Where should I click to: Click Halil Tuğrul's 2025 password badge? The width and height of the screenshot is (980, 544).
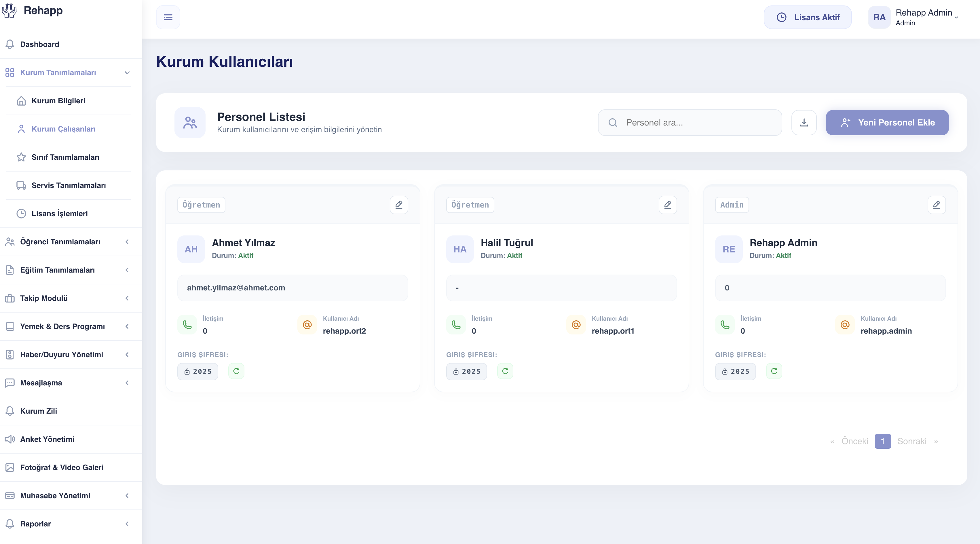(467, 371)
